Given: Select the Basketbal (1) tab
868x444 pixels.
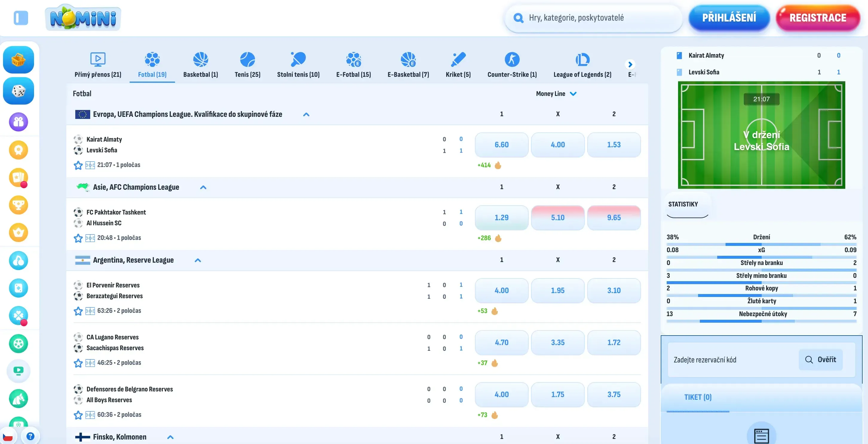Looking at the screenshot, I should point(200,65).
